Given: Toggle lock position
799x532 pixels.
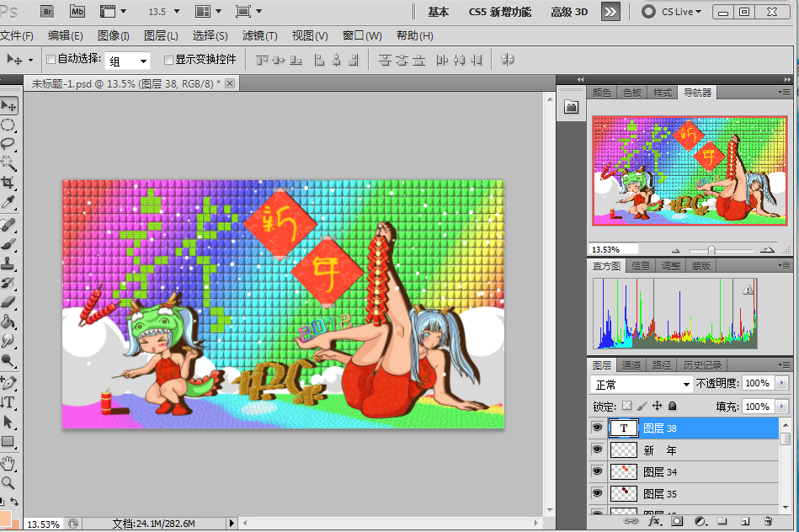Looking at the screenshot, I should coord(658,406).
